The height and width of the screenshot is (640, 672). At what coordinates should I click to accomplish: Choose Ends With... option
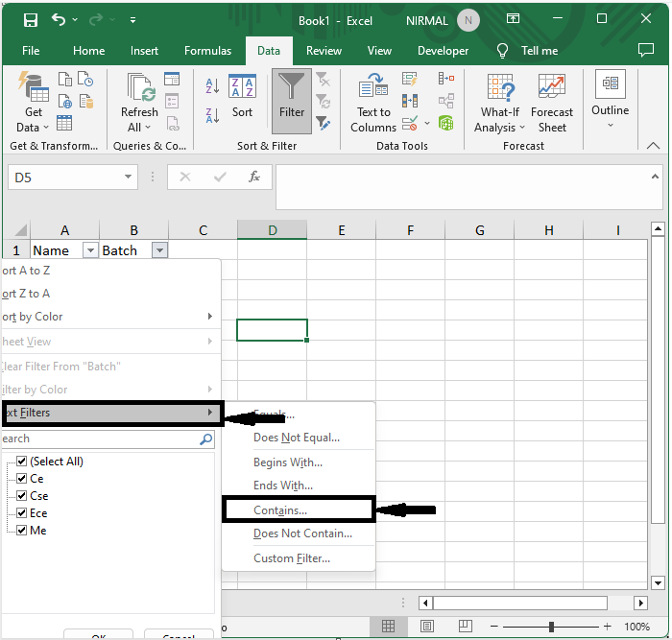point(299,486)
